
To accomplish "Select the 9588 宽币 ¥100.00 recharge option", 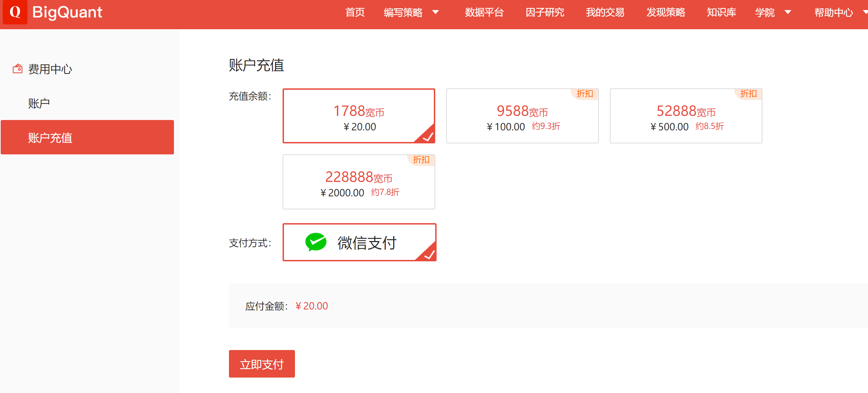I will [522, 116].
